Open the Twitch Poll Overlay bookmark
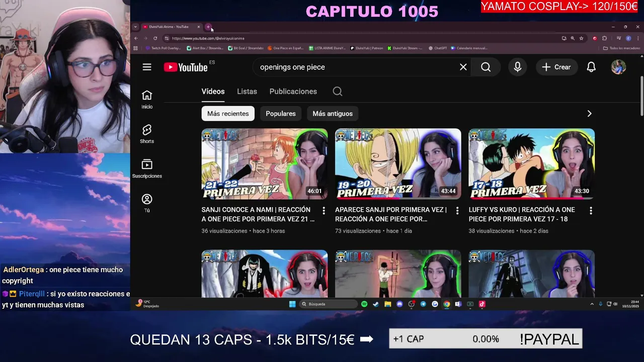This screenshot has height=362, width=644. pos(163,48)
